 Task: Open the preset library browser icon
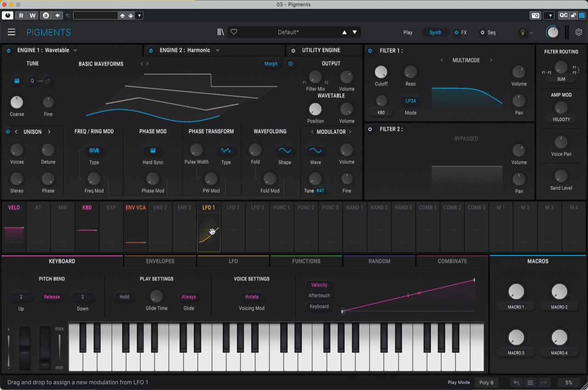220,32
